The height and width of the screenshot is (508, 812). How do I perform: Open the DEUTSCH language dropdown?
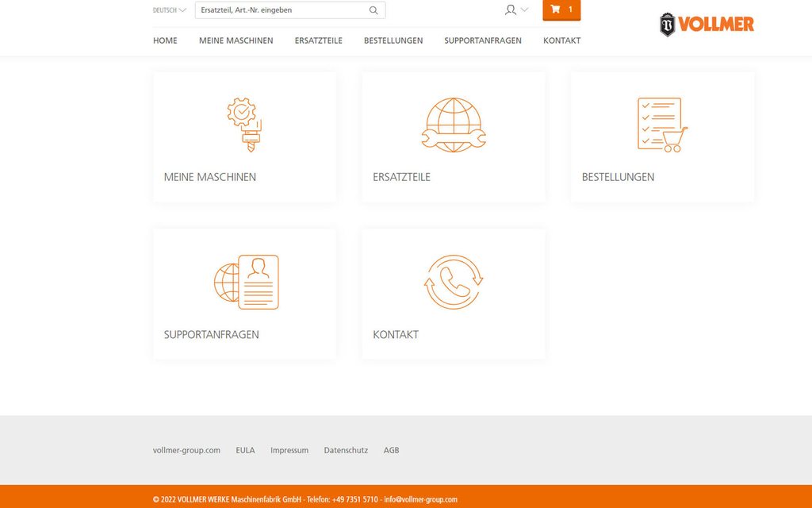169,10
